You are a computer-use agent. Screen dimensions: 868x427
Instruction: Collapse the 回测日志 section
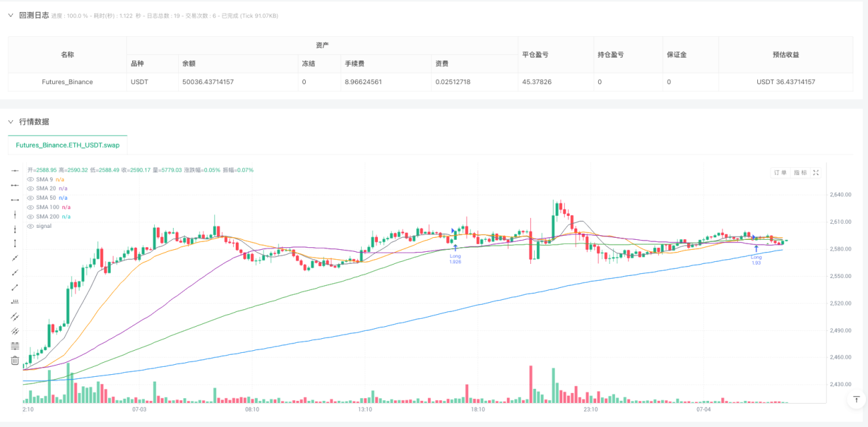(11, 15)
